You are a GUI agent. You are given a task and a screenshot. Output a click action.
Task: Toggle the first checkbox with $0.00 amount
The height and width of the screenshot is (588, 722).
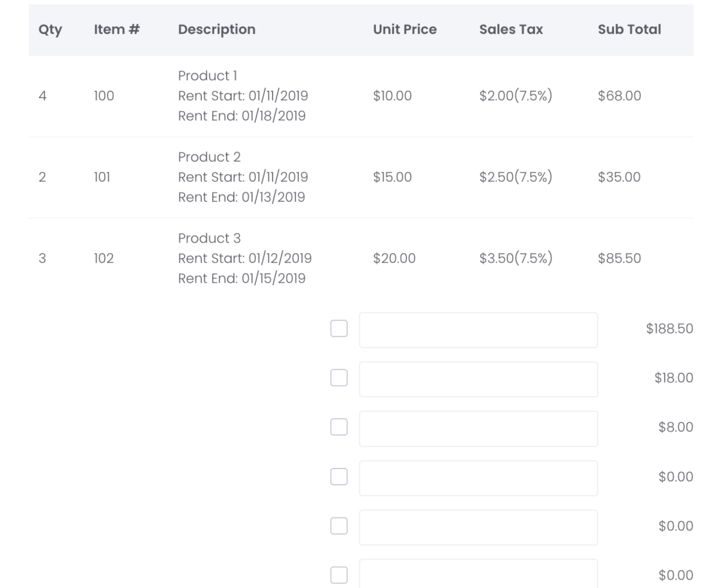[x=339, y=477]
